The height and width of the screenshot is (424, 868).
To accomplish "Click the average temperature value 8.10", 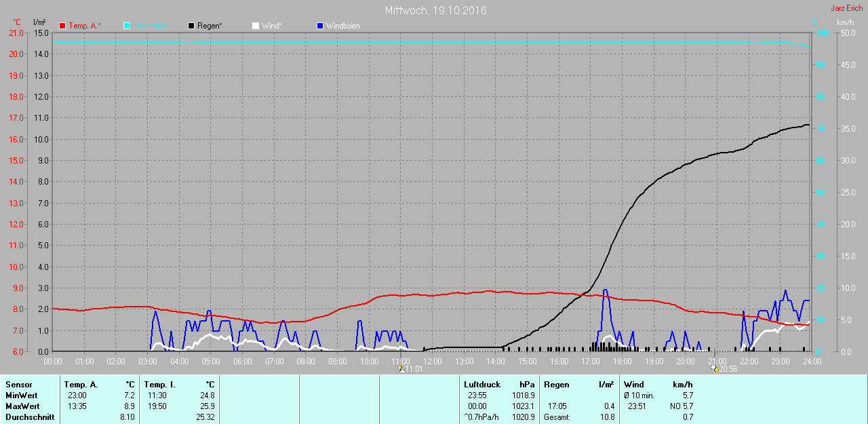I will pos(127,417).
